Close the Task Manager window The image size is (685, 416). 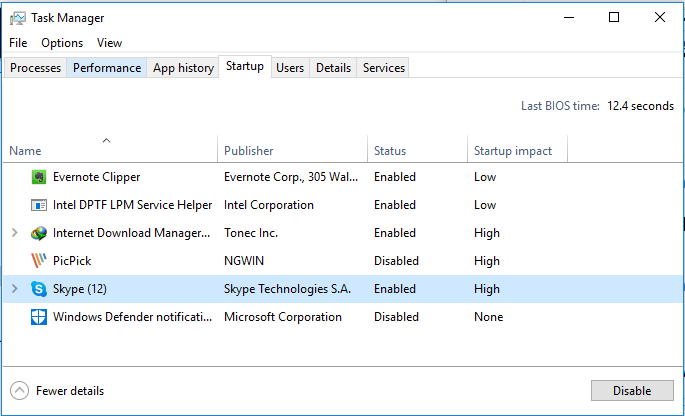[660, 17]
